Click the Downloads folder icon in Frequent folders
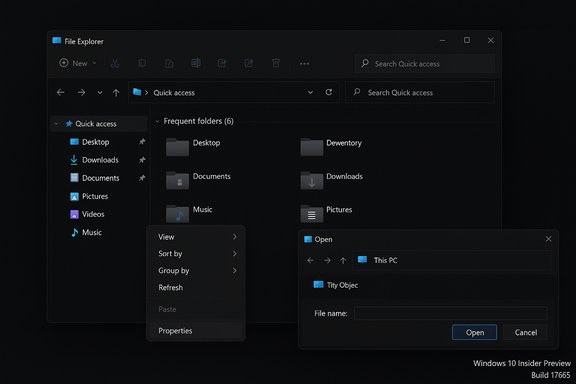Screen dimensions: 576x384 [x=312, y=180]
